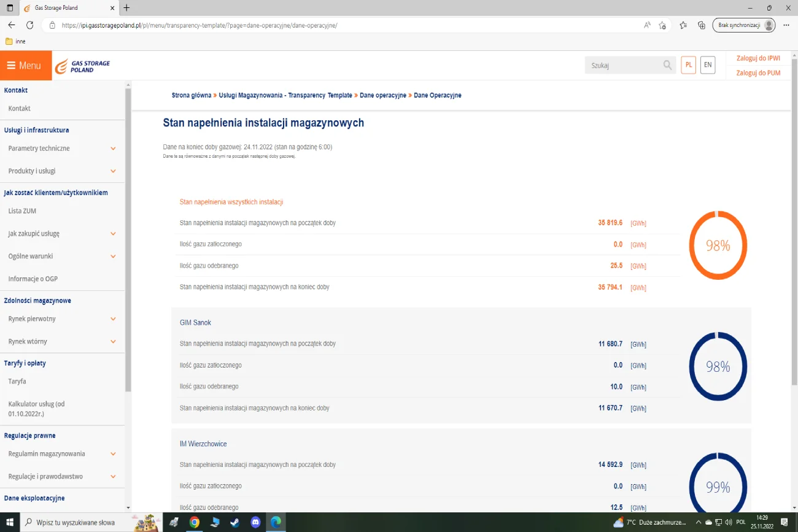Click Brak synchronizacji profile button
Screen dimensions: 798x532
[x=744, y=25]
